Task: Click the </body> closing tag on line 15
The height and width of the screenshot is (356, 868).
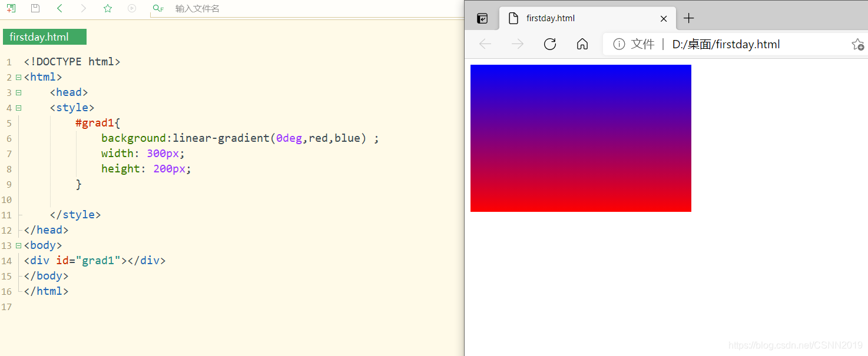Action: pos(47,276)
